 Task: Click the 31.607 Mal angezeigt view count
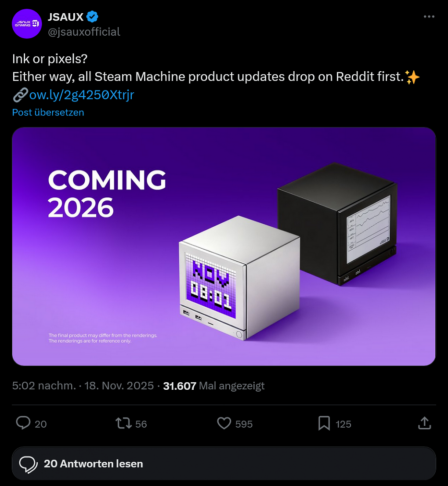[x=214, y=386]
